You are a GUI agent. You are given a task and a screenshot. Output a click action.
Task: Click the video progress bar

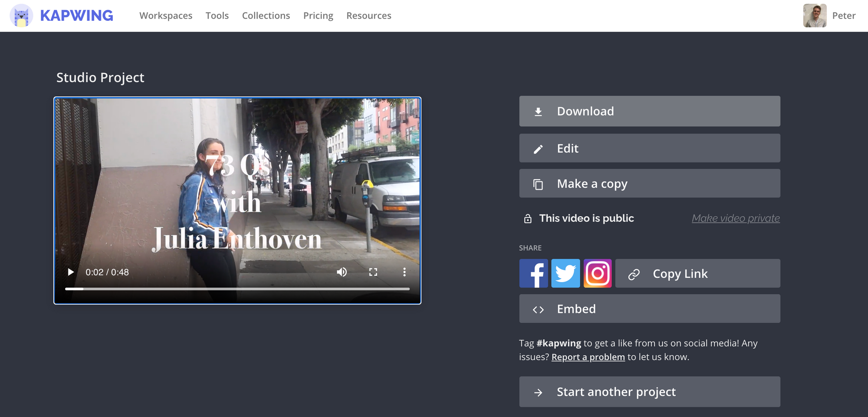tap(237, 289)
